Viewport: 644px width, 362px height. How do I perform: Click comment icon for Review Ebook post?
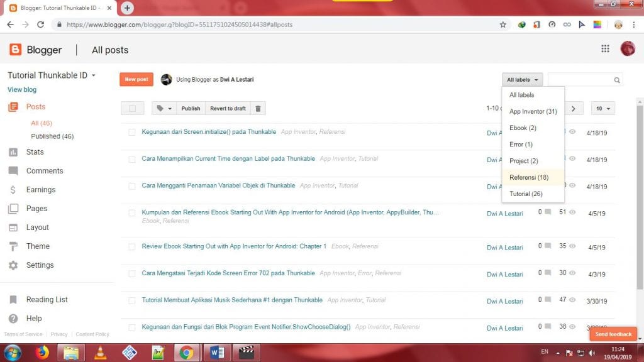click(548, 246)
